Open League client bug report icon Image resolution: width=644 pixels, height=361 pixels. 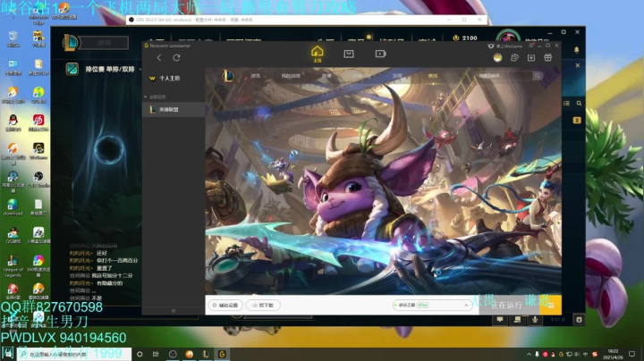click(579, 320)
